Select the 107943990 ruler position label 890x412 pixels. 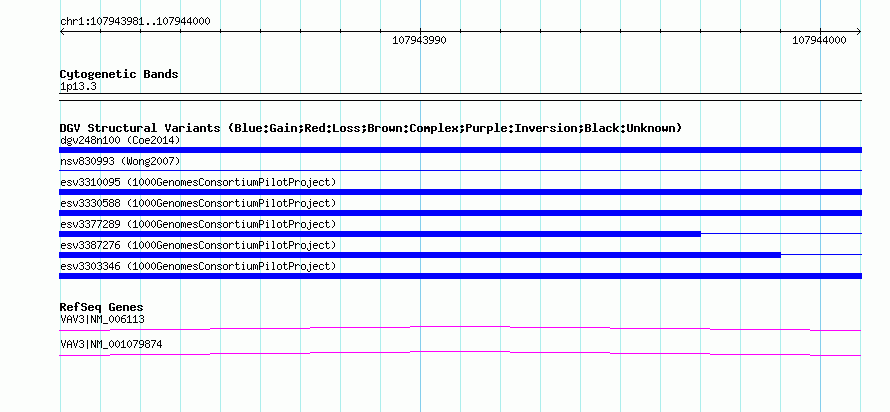point(419,40)
